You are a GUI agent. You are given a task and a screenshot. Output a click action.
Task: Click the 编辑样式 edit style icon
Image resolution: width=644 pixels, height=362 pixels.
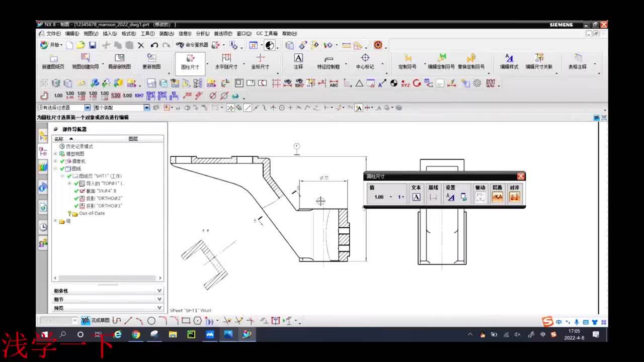coord(509,61)
